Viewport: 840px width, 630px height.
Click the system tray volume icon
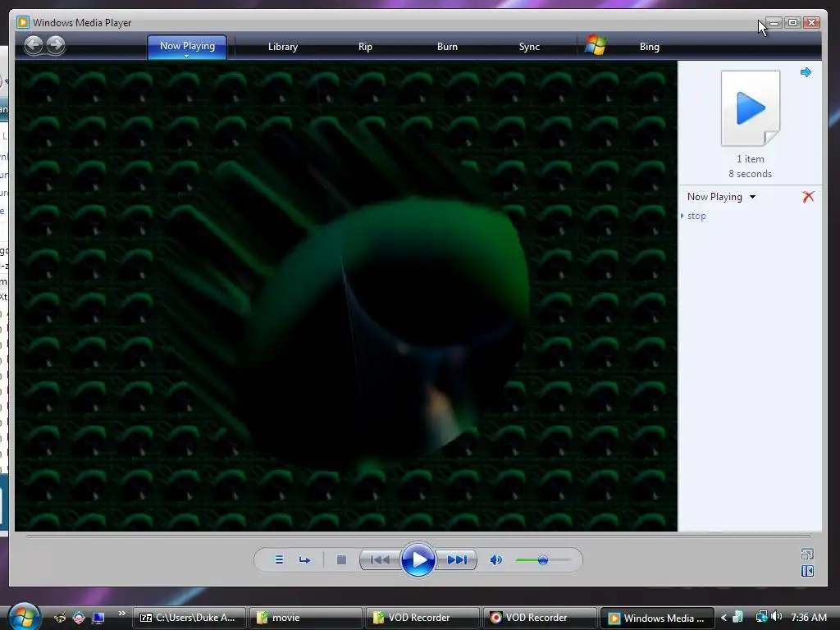pos(777,617)
